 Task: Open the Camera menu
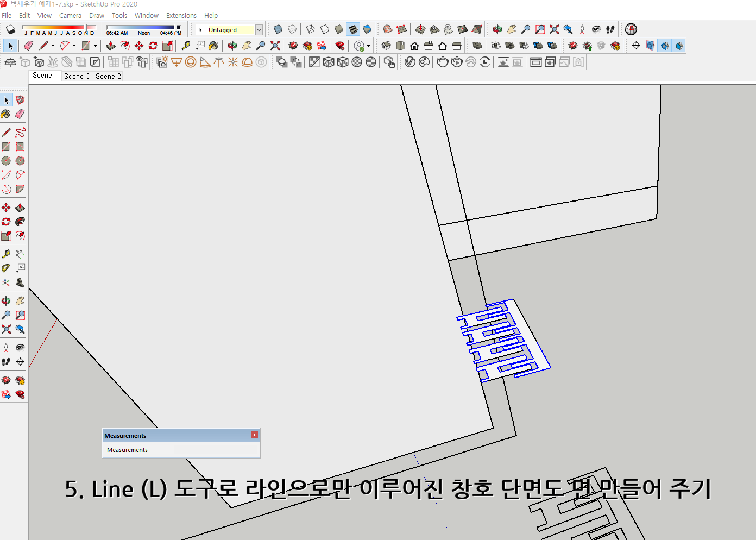70,15
